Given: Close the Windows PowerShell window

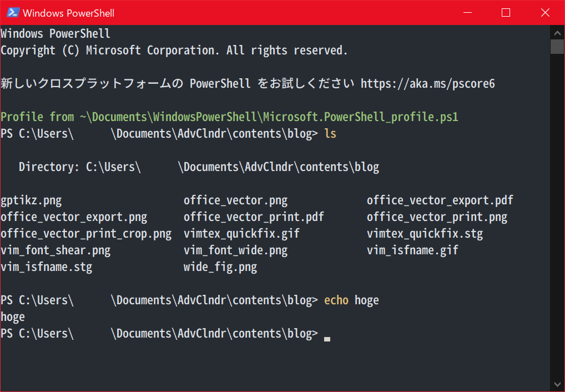Looking at the screenshot, I should (545, 13).
